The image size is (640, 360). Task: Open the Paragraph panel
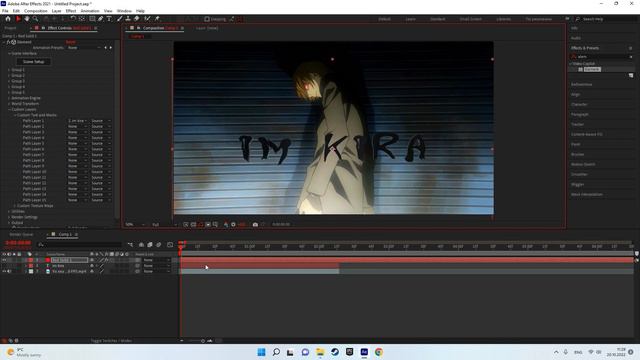pos(580,114)
